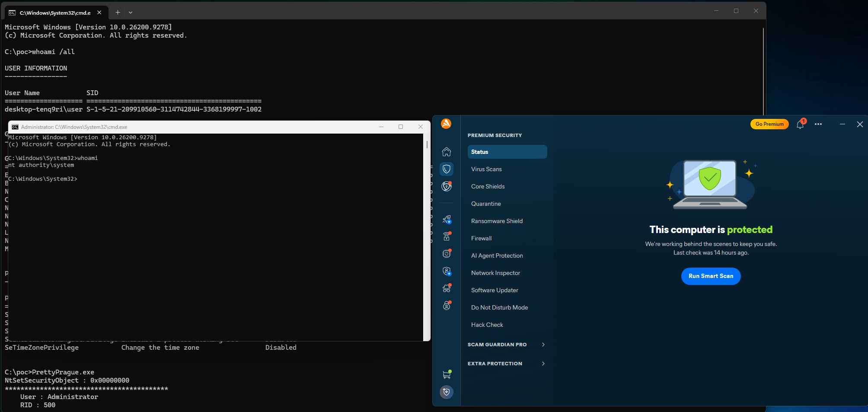
Task: Click 'Disabled' state in the SeTimeZonePrivilege row
Action: [281, 348]
